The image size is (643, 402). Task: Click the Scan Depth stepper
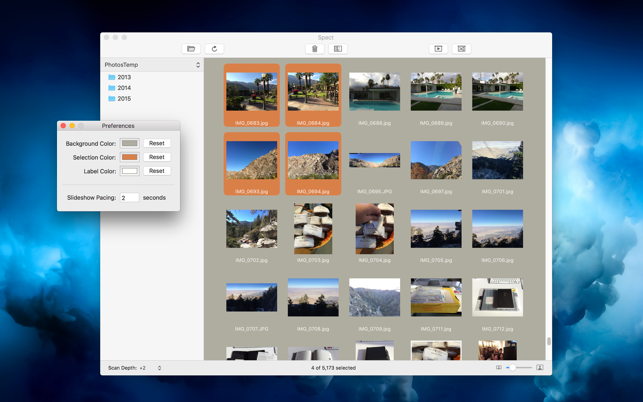[x=159, y=368]
